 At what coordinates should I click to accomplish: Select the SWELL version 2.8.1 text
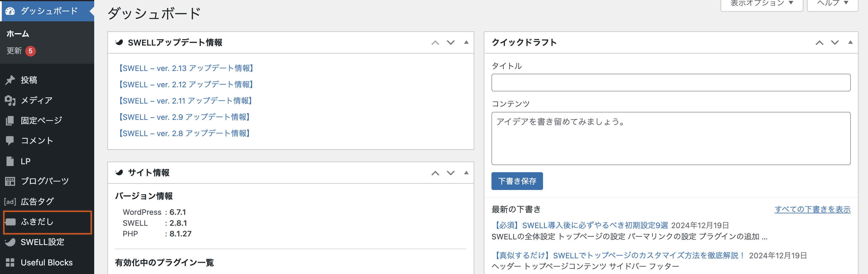point(178,223)
